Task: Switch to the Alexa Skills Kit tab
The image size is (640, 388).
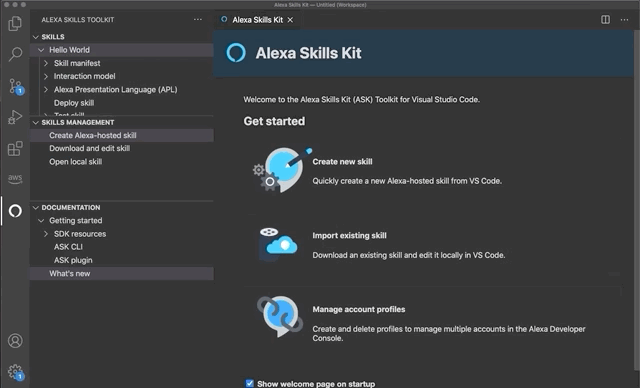Action: pyautogui.click(x=257, y=20)
